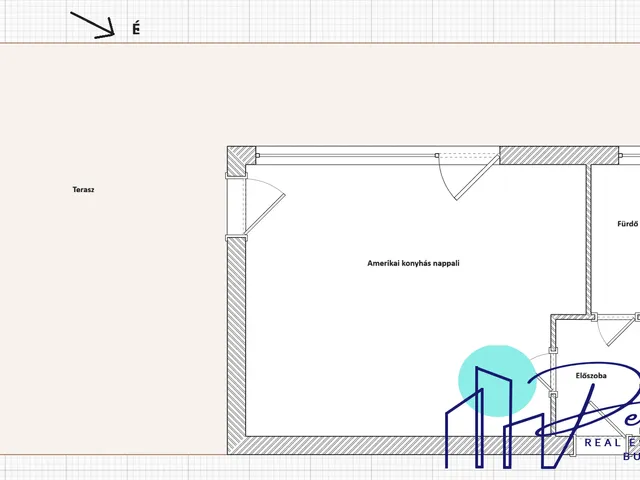Click the Fürdő room label
The image size is (640, 480).
tap(627, 224)
